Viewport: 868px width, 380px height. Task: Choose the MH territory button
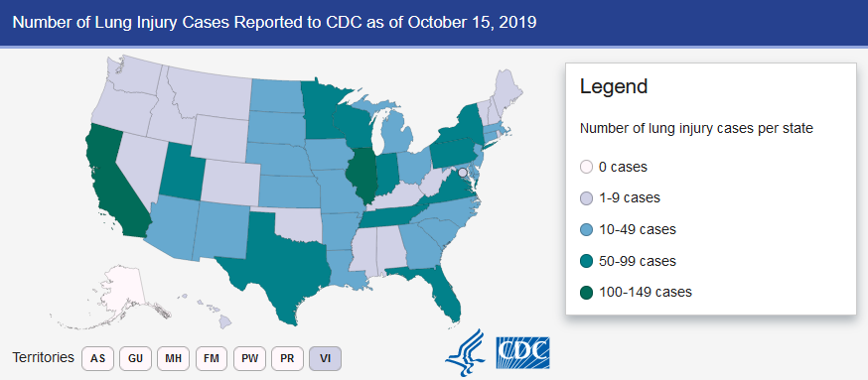pyautogui.click(x=174, y=358)
